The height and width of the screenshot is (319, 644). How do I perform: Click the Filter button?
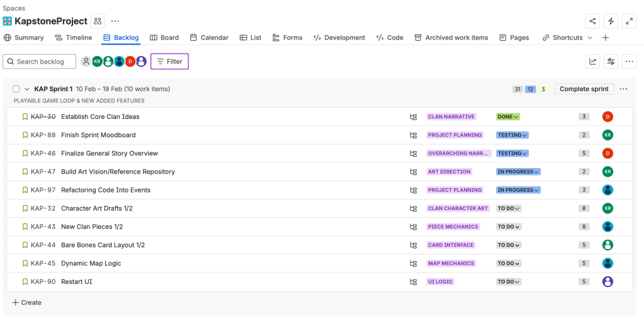point(169,62)
